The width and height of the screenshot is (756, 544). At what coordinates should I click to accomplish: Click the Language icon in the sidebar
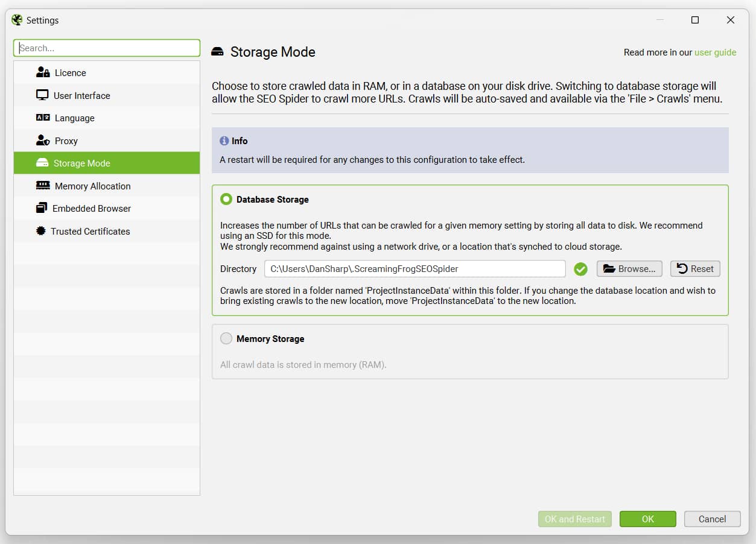(43, 118)
